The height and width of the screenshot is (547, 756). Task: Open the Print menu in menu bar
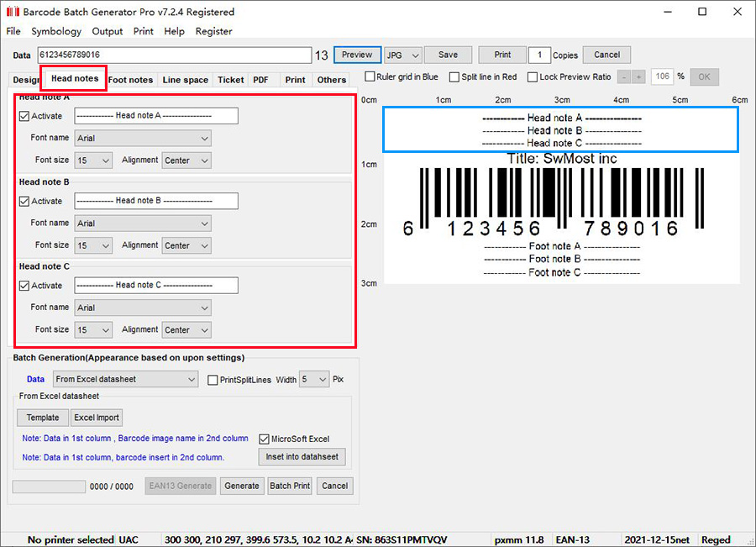point(143,31)
